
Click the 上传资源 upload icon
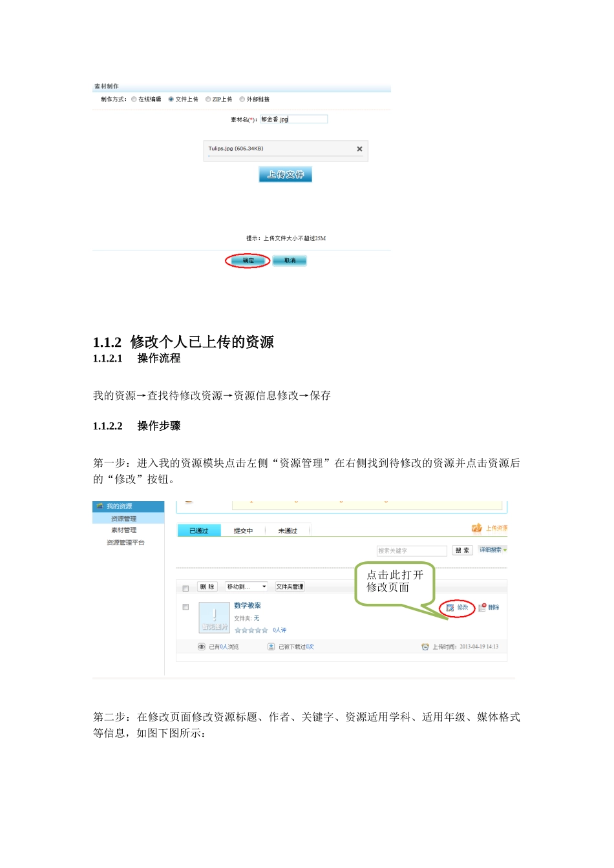pyautogui.click(x=477, y=528)
